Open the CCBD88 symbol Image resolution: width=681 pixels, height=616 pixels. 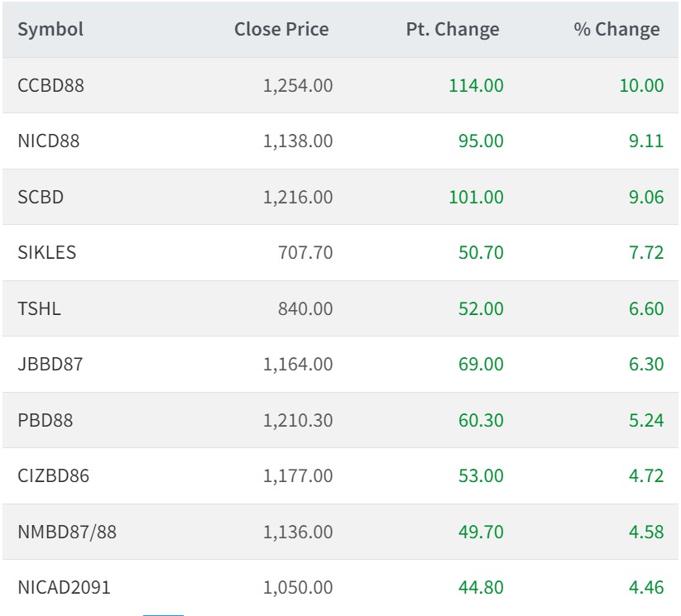(50, 85)
